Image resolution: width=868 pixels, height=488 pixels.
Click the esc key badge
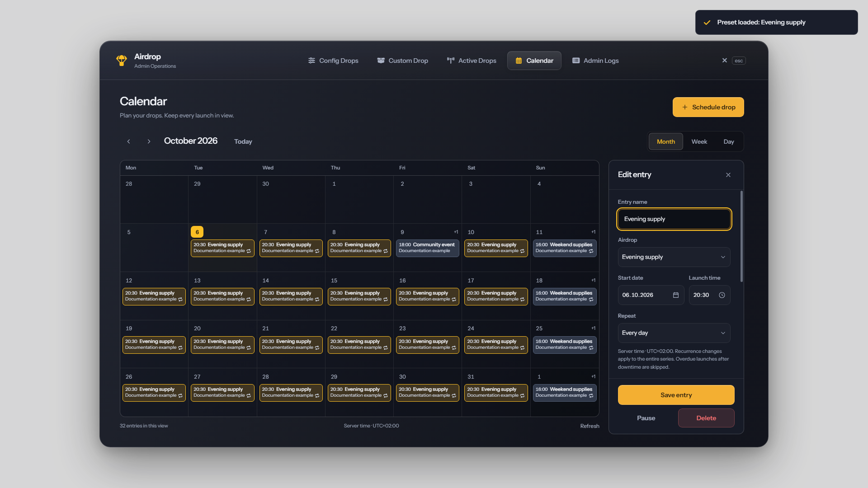(x=739, y=61)
